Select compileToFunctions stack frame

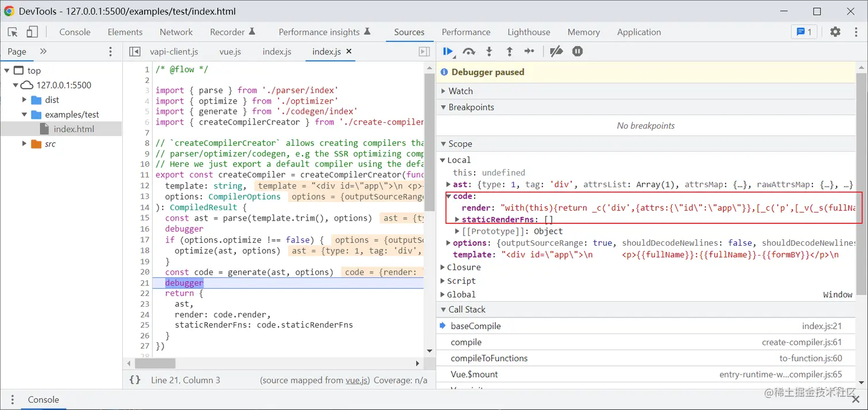(x=645, y=358)
